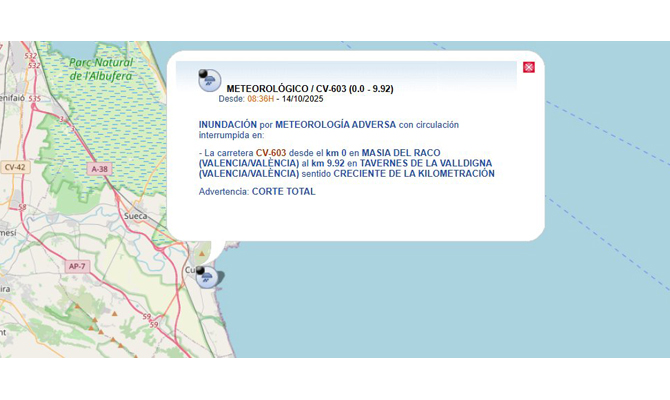Click the weather icon in popup header
Screen dimensions: 670x400
pos(209,80)
